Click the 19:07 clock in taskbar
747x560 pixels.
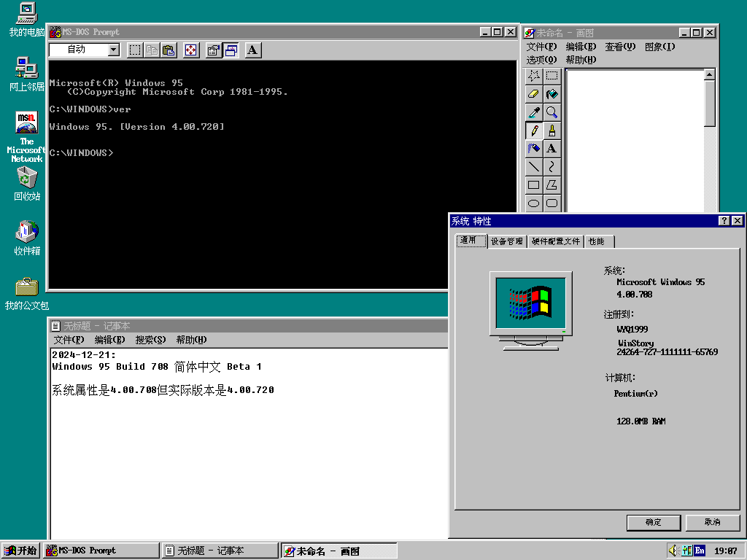[726, 551]
